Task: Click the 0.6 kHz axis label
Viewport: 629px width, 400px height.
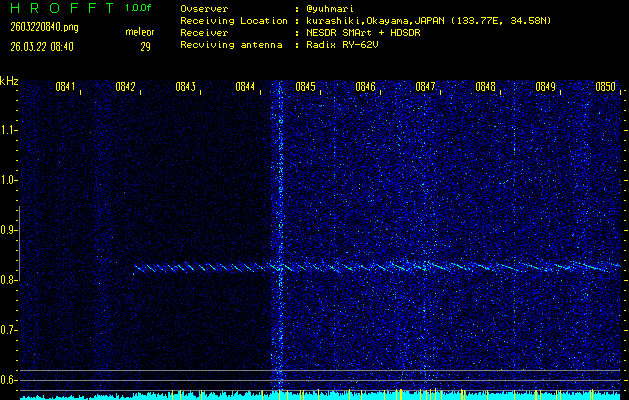Action: click(x=7, y=380)
